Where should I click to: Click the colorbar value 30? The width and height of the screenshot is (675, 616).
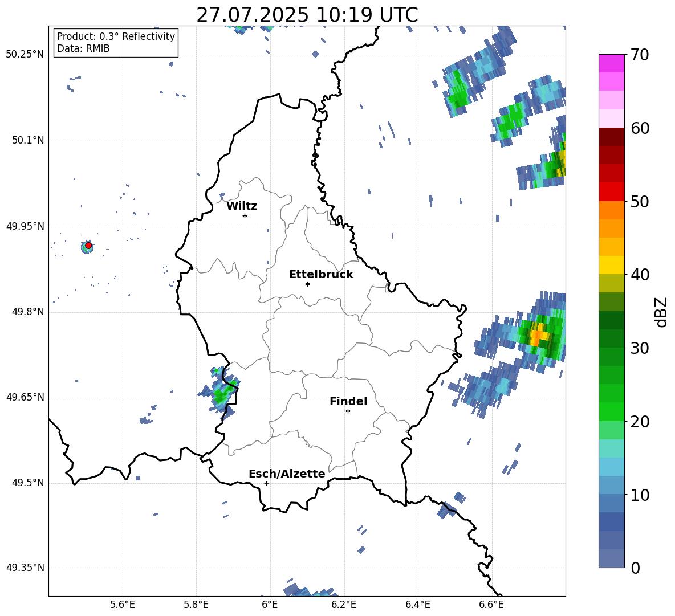pyautogui.click(x=640, y=348)
